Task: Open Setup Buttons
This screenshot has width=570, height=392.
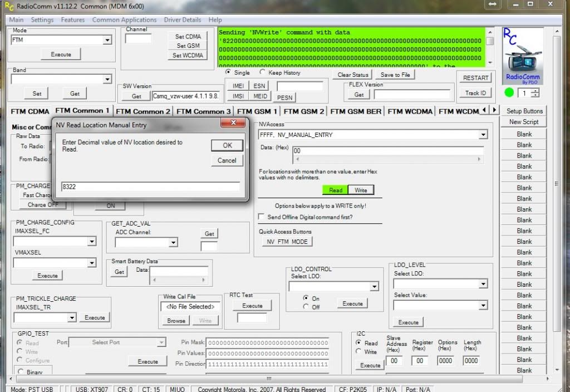Action: point(524,111)
